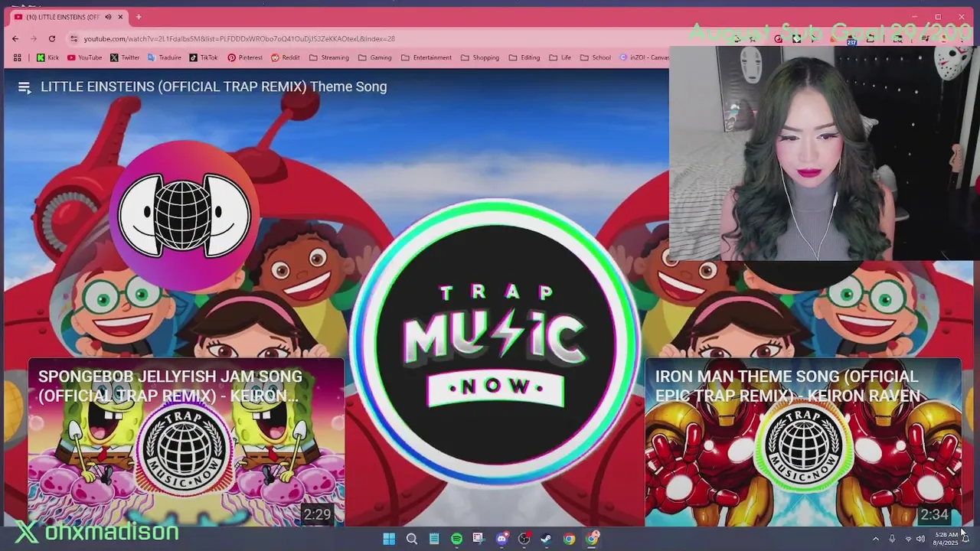Open a new browser tab
The height and width of the screenshot is (551, 980).
tap(139, 17)
